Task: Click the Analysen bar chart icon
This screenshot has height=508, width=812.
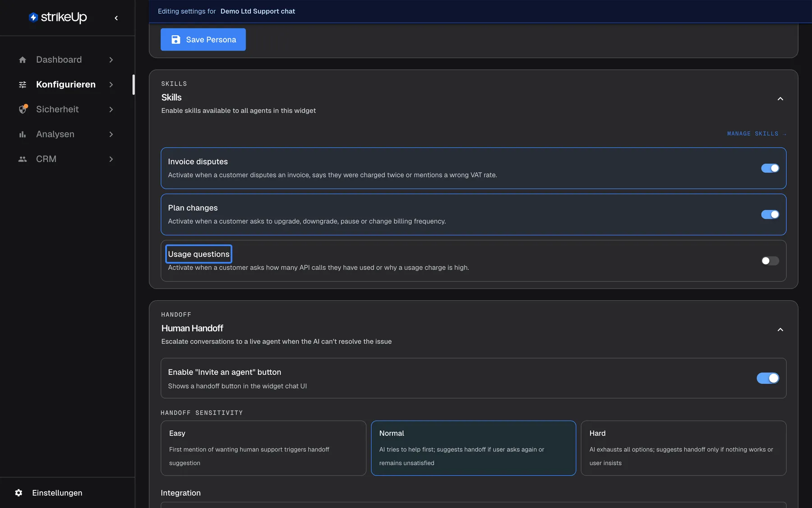Action: [23, 134]
